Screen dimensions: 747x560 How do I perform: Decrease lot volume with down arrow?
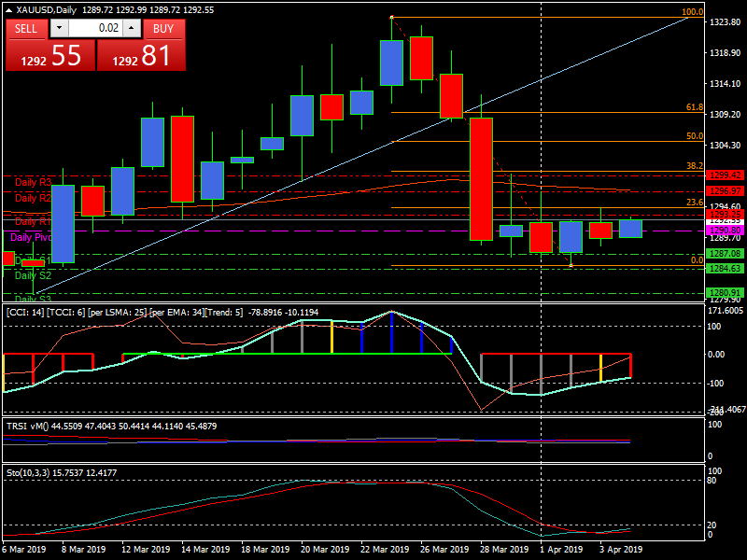click(x=59, y=28)
